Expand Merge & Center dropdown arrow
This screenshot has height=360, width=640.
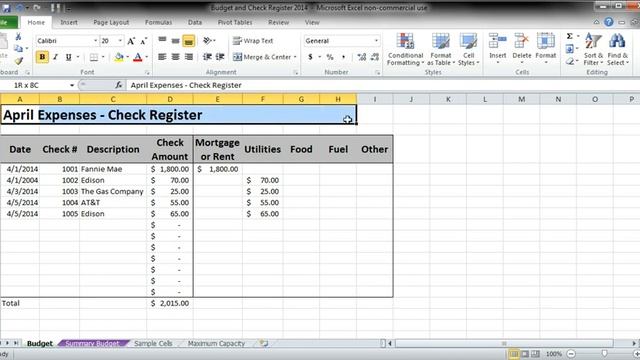295,57
